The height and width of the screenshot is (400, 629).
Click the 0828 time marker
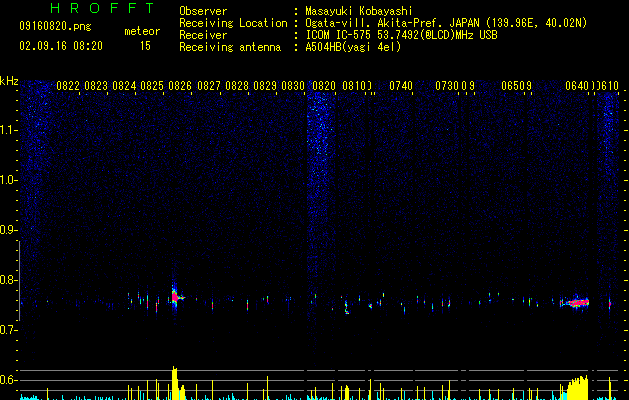coord(237,85)
